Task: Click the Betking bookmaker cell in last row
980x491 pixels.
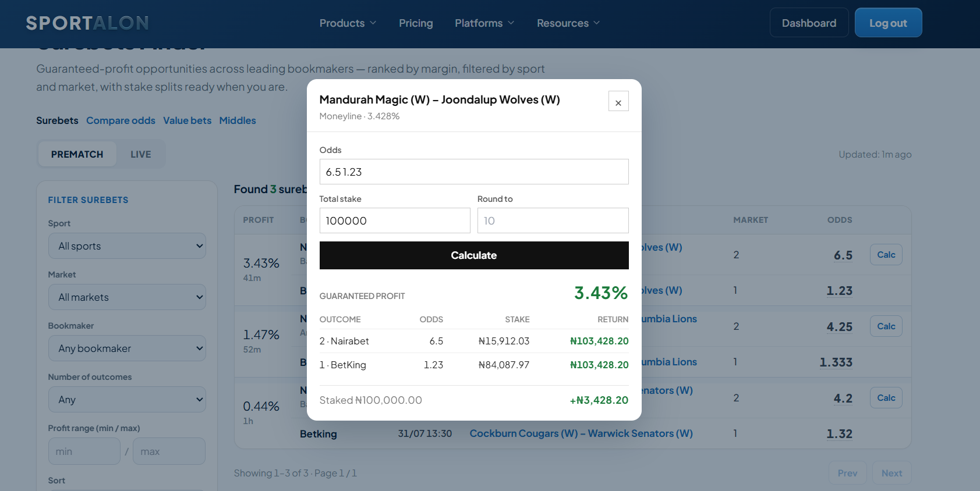Action: [x=319, y=434]
